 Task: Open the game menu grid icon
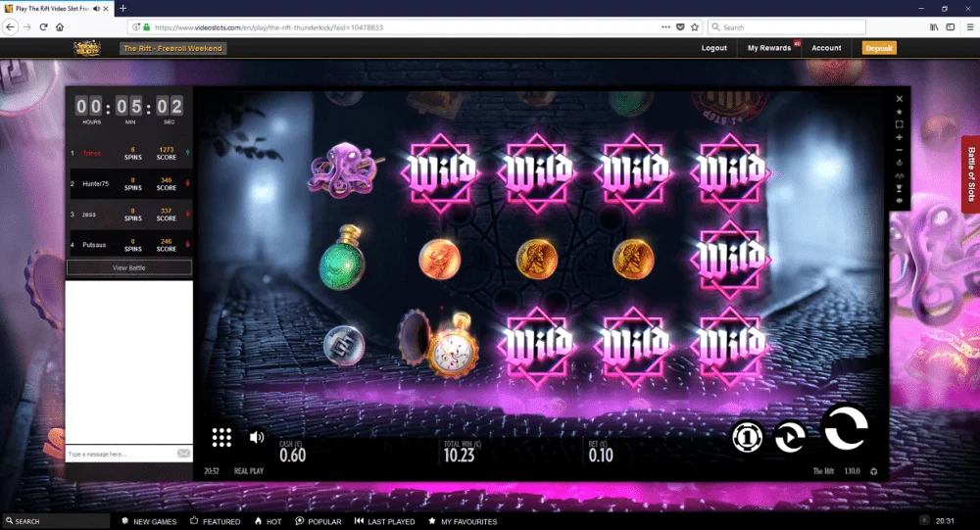point(221,438)
